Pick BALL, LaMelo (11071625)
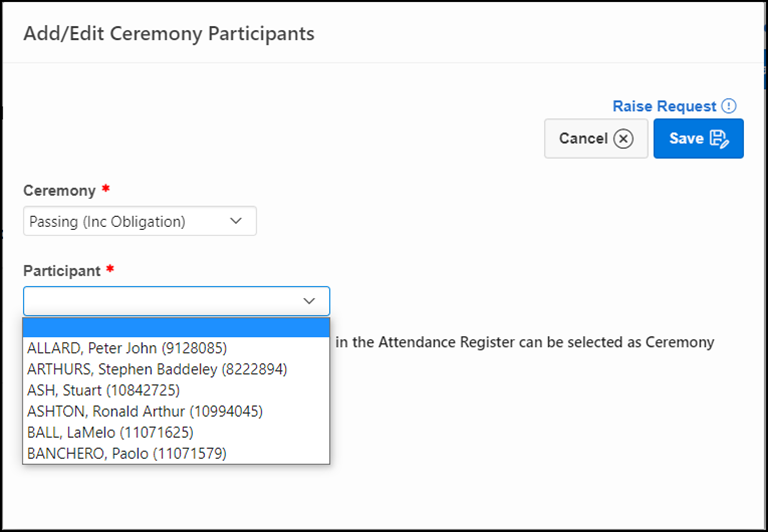Screen dimensions: 768x532 (110, 432)
